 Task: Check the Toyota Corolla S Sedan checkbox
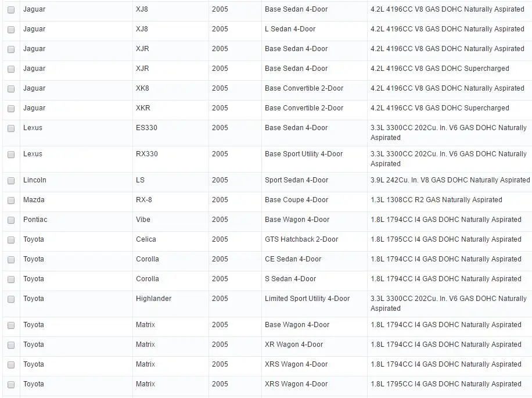point(11,279)
